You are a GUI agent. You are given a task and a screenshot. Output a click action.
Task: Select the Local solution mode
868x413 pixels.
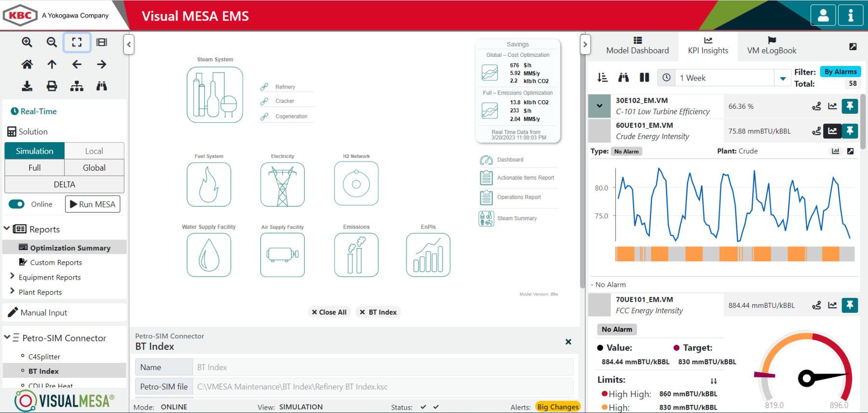[94, 151]
